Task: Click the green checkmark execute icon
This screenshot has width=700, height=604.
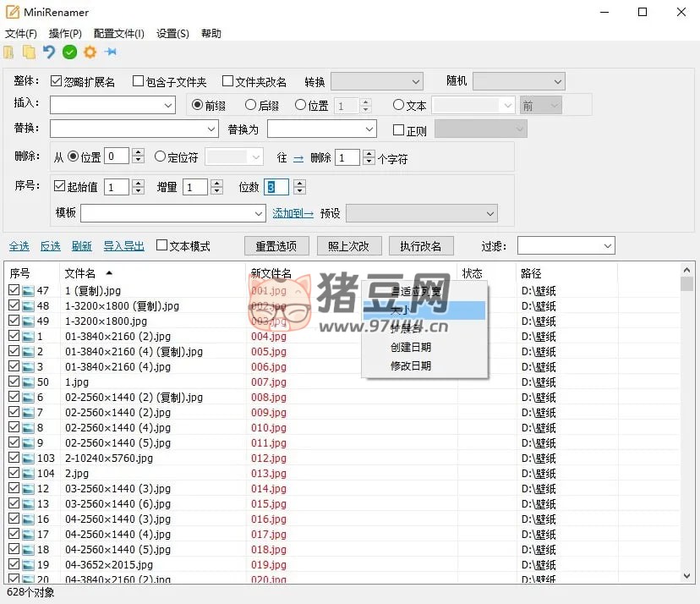Action: (x=69, y=52)
